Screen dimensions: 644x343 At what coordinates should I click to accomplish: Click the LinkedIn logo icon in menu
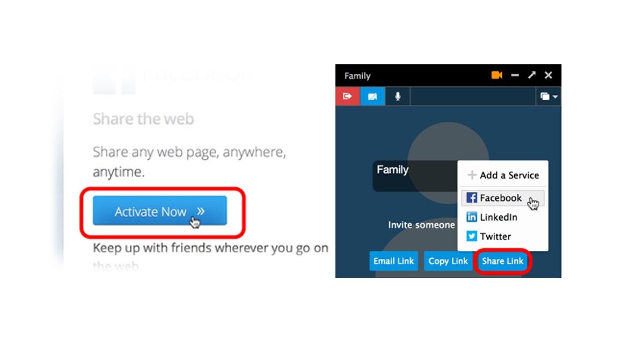(472, 217)
